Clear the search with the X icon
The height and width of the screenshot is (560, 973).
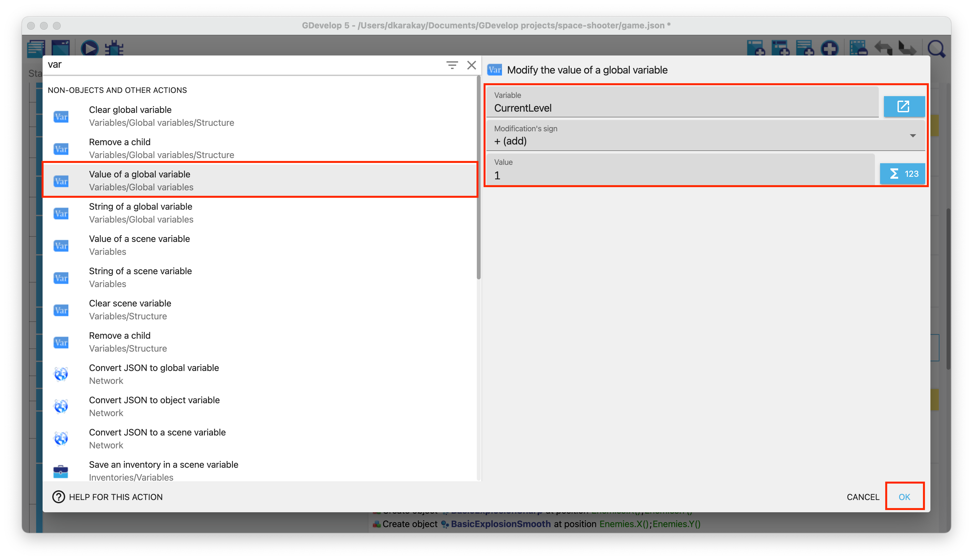pos(472,65)
